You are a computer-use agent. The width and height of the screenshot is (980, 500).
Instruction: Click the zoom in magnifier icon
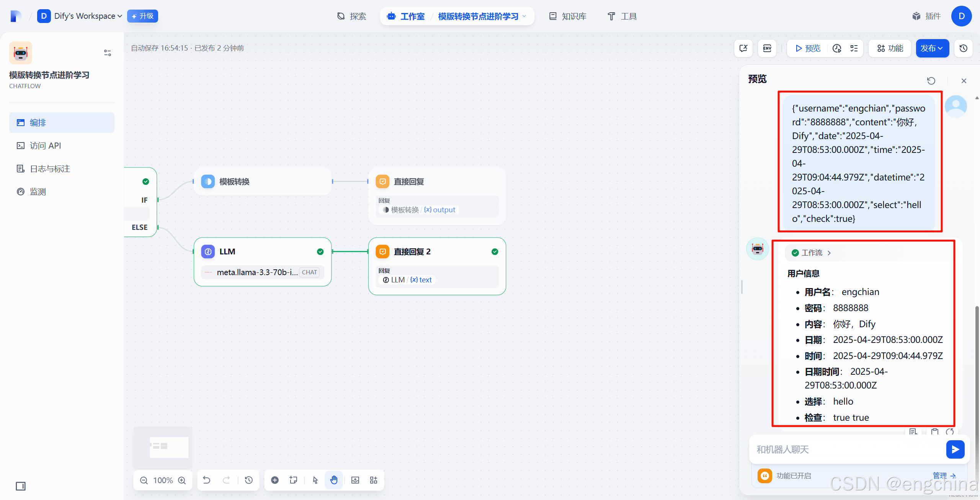pyautogui.click(x=182, y=480)
